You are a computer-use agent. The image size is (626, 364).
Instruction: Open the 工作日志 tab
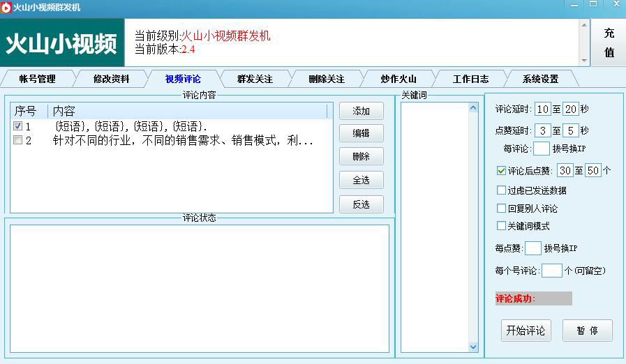point(470,79)
